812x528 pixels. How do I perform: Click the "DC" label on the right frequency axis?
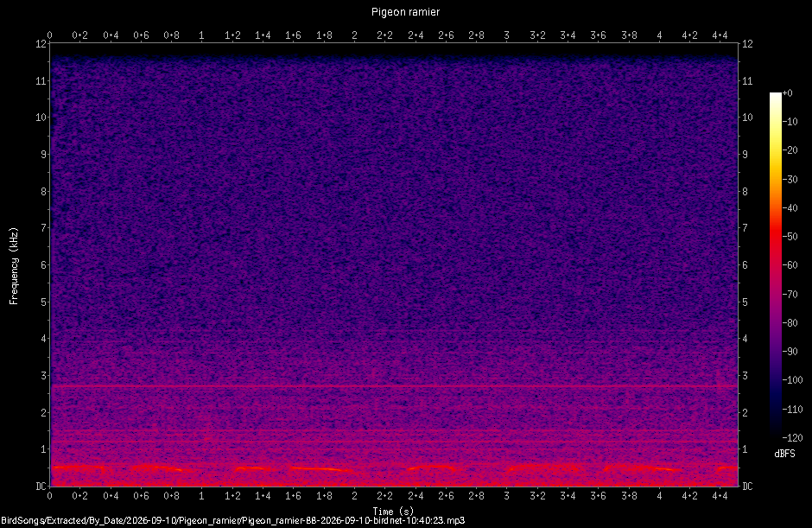747,486
